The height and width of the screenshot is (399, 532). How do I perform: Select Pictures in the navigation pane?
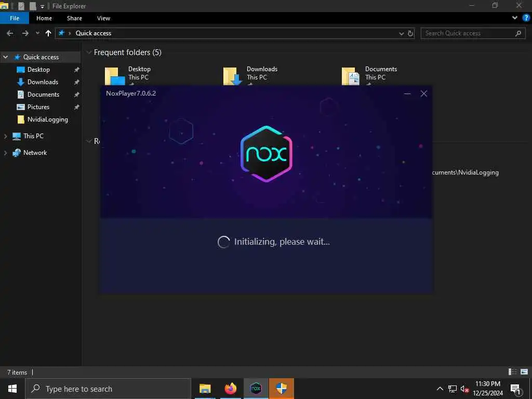coord(38,107)
